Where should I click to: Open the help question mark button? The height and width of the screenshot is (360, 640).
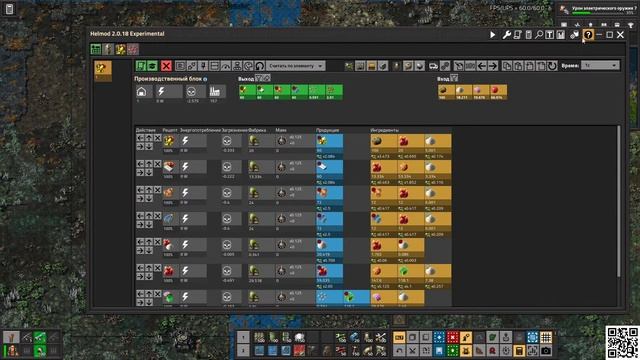click(x=588, y=35)
